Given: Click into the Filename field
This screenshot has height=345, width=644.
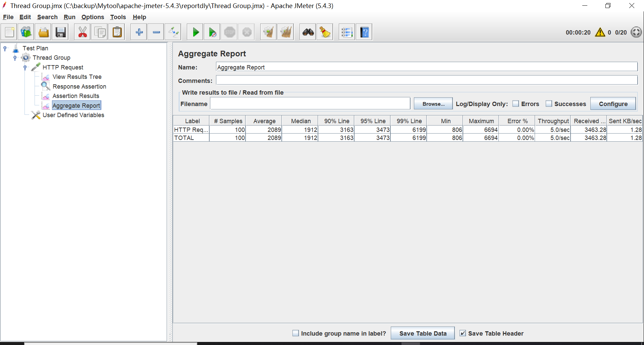Looking at the screenshot, I should [310, 104].
